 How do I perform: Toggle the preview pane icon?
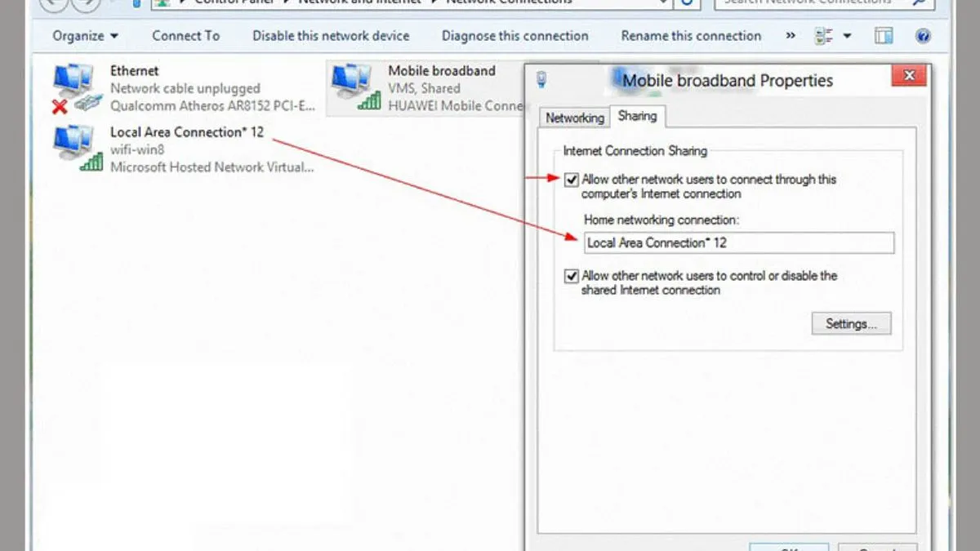883,36
